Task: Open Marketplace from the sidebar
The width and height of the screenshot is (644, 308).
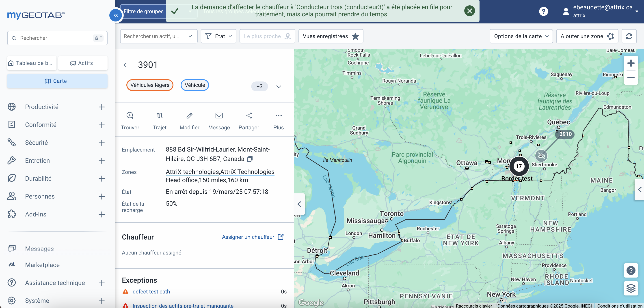Action: coord(42,265)
